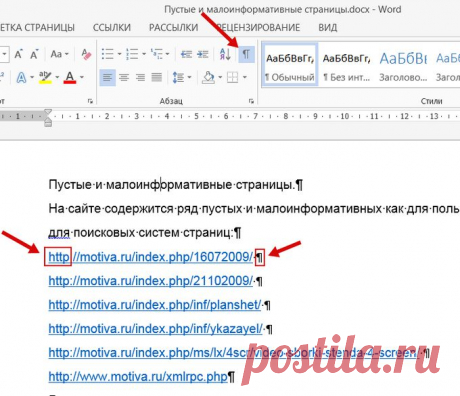Screen dimensions: 460x396
Task: Open the ССЫЛКИ ribbon tab
Action: pyautogui.click(x=112, y=27)
